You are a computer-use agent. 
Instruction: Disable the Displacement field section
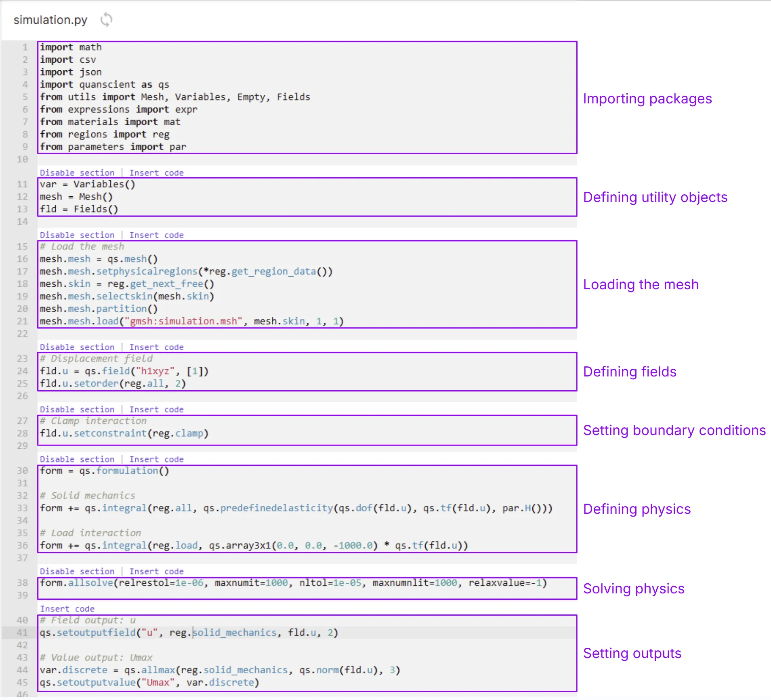pos(77,347)
